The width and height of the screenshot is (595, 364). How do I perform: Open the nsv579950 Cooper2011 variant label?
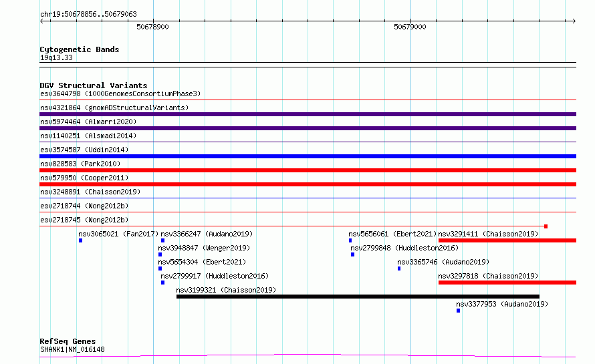(85, 178)
